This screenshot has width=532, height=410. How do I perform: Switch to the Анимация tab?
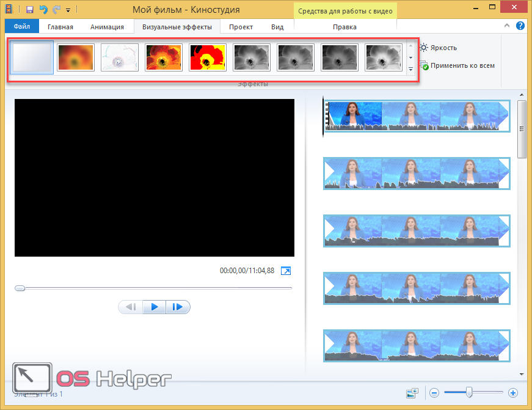(107, 27)
